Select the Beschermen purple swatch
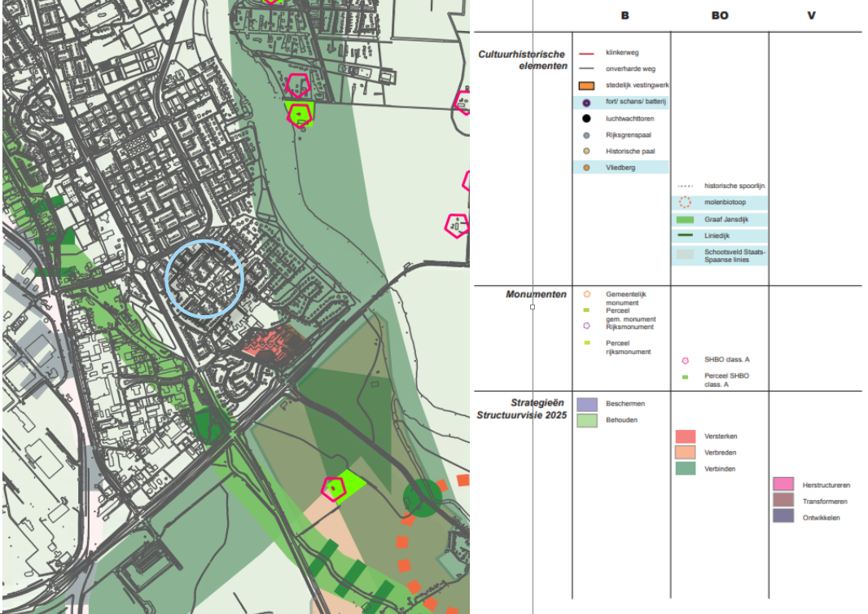 coord(587,404)
